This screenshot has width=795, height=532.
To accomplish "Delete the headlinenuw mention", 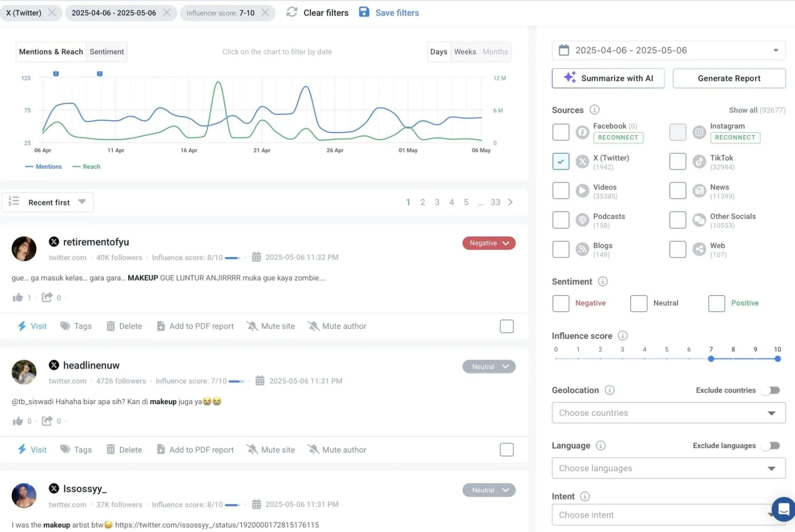I will click(124, 449).
